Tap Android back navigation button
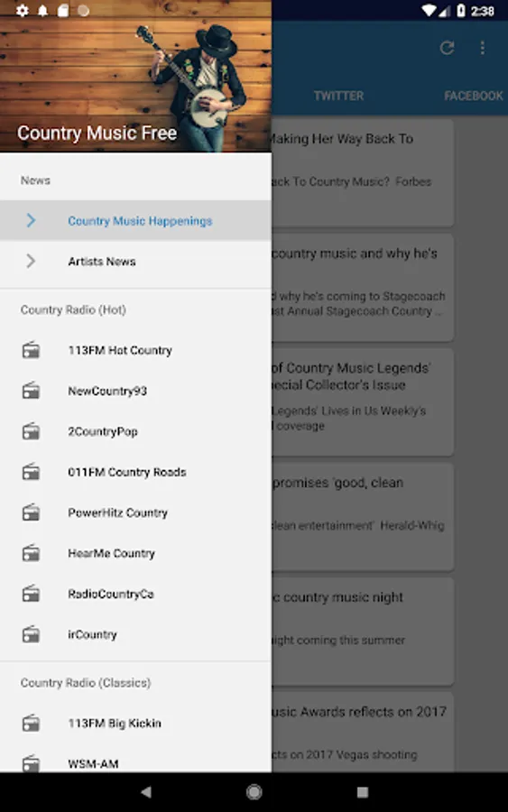Screen dimensions: 508x812 pyautogui.click(x=146, y=792)
